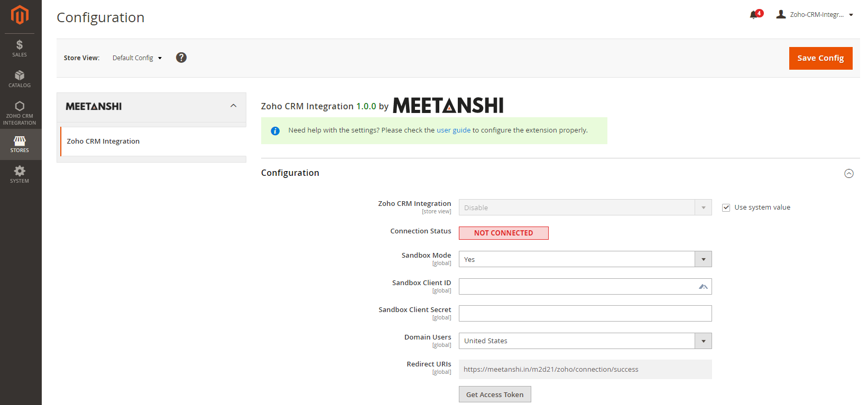Viewport: 868px width, 405px height.
Task: Click the Redirect URIs label
Action: click(429, 364)
